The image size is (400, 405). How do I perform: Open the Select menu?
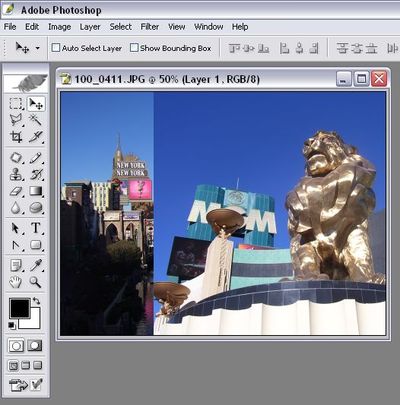point(121,27)
